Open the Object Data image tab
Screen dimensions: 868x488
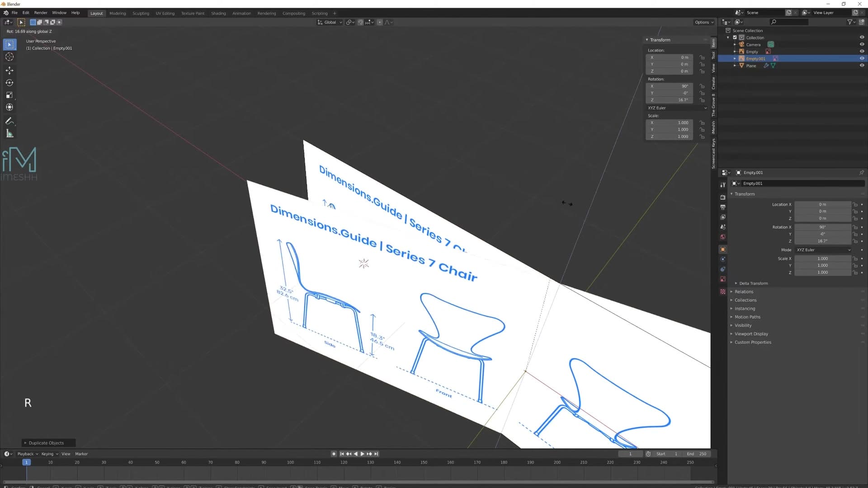pyautogui.click(x=723, y=279)
